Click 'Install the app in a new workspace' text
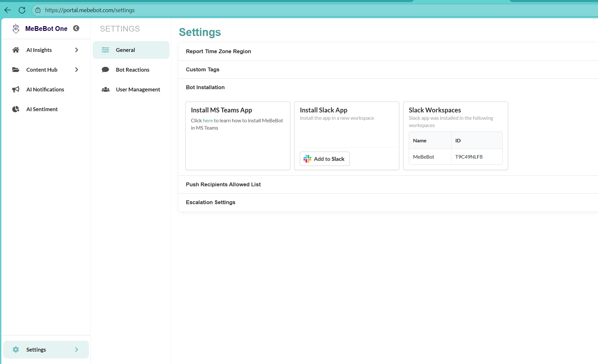 point(337,118)
